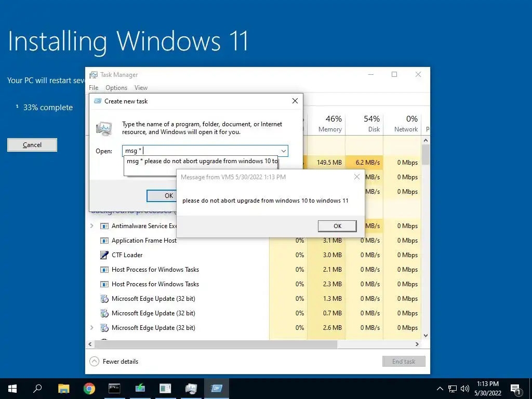Open File Explorer from the taskbar

(63, 389)
